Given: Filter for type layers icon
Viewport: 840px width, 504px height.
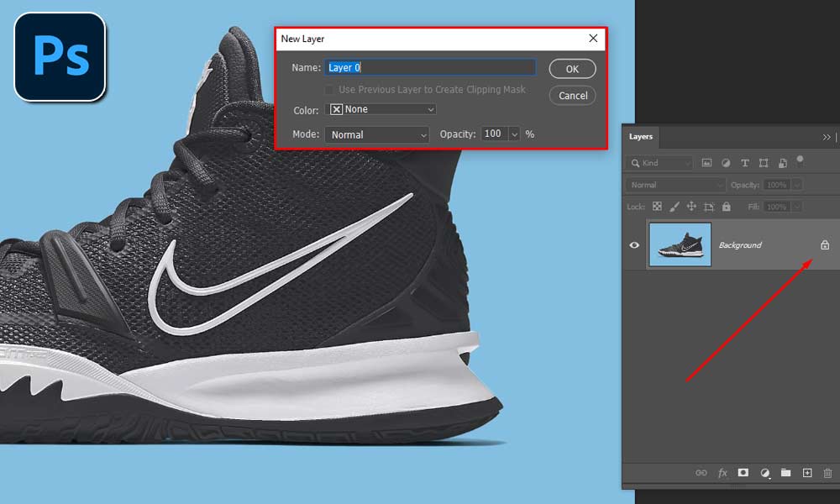Looking at the screenshot, I should click(744, 163).
